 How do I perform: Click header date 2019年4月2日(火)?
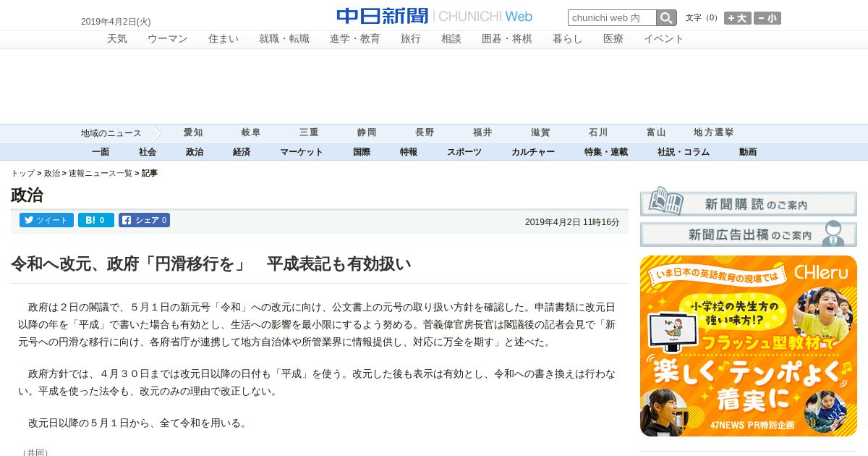click(x=116, y=22)
